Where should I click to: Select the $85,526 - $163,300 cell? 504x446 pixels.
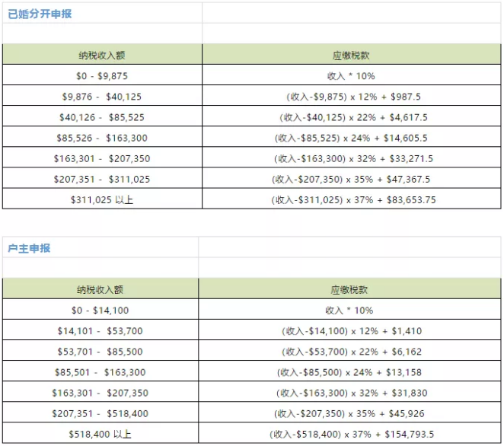(101, 139)
